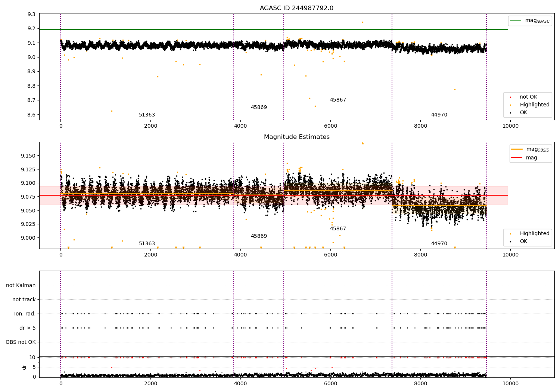Click obsid label 45869 in the top plot
The width and height of the screenshot is (560, 392).
[259, 108]
